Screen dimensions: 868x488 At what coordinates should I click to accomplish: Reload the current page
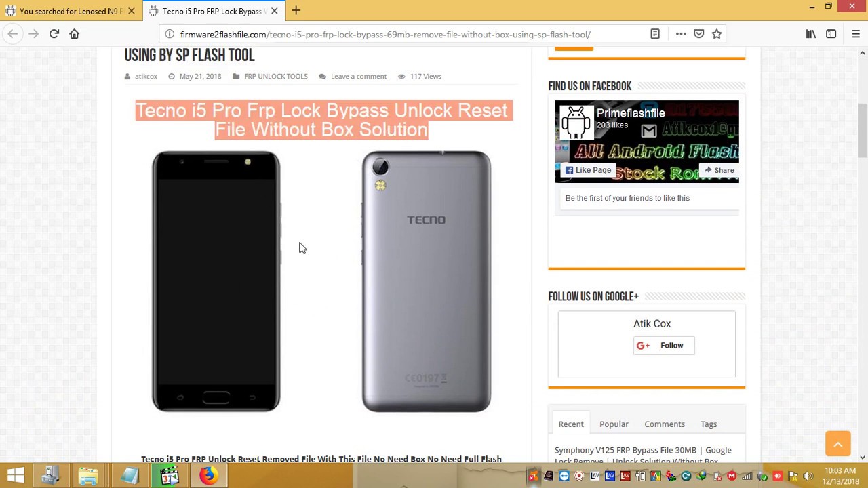54,34
